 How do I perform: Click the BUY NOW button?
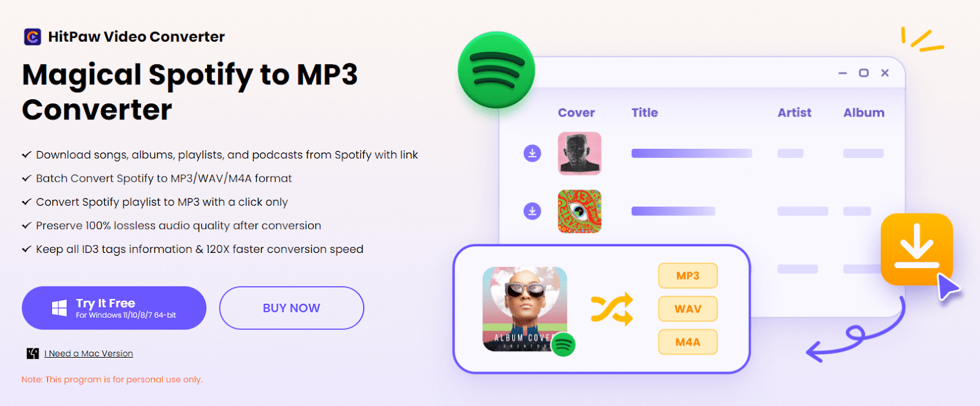(x=292, y=308)
